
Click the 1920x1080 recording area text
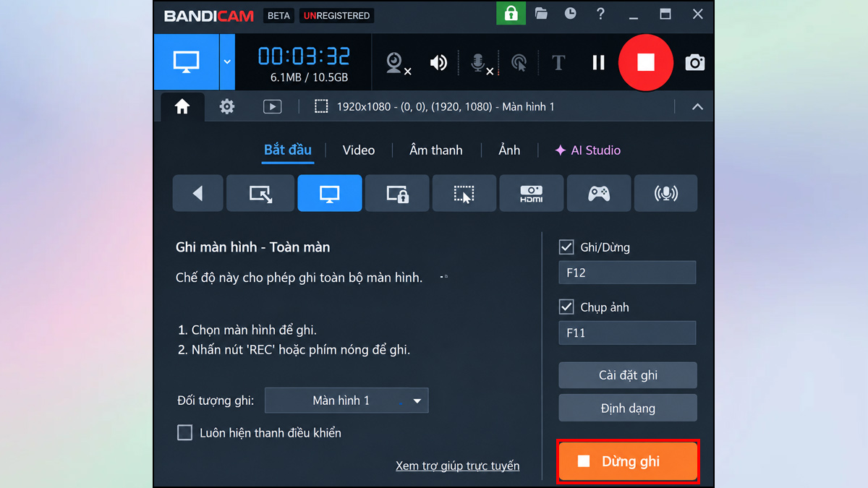pos(446,107)
